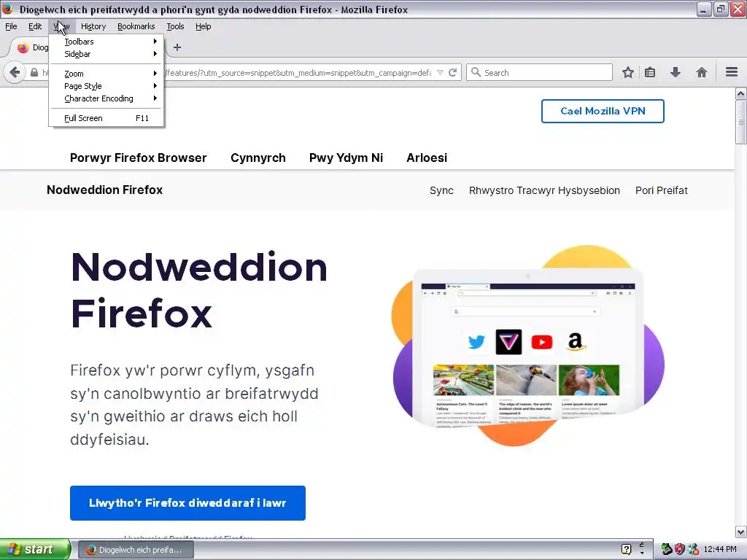Click the View menu in the menu bar
The width and height of the screenshot is (747, 560).
click(x=61, y=26)
